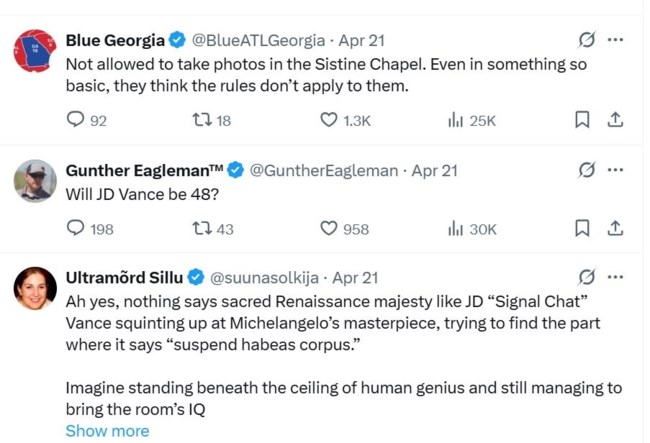The image size is (650, 443).
Task: Open Grok icon on Blue Georgia's tweet
Action: pyautogui.click(x=587, y=40)
